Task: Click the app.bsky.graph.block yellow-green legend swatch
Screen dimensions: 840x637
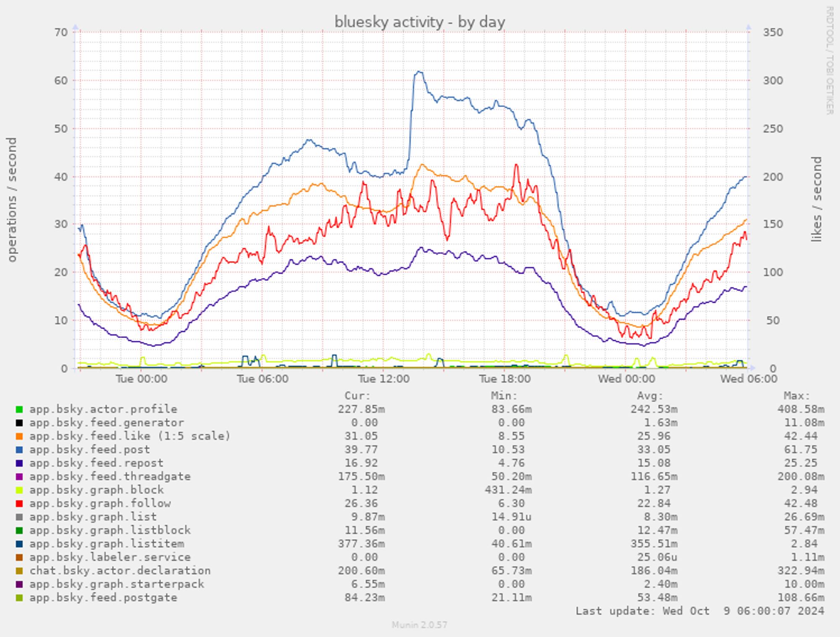Action: coord(19,490)
